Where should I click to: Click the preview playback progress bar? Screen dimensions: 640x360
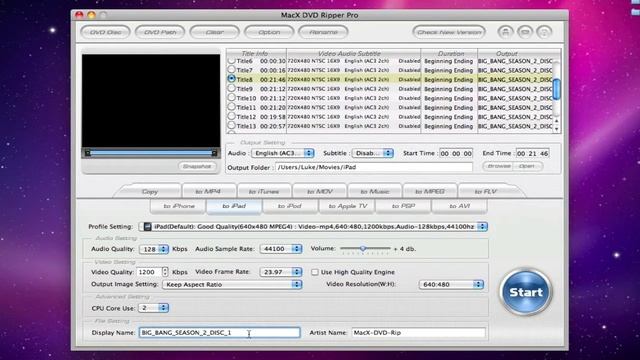(x=151, y=153)
